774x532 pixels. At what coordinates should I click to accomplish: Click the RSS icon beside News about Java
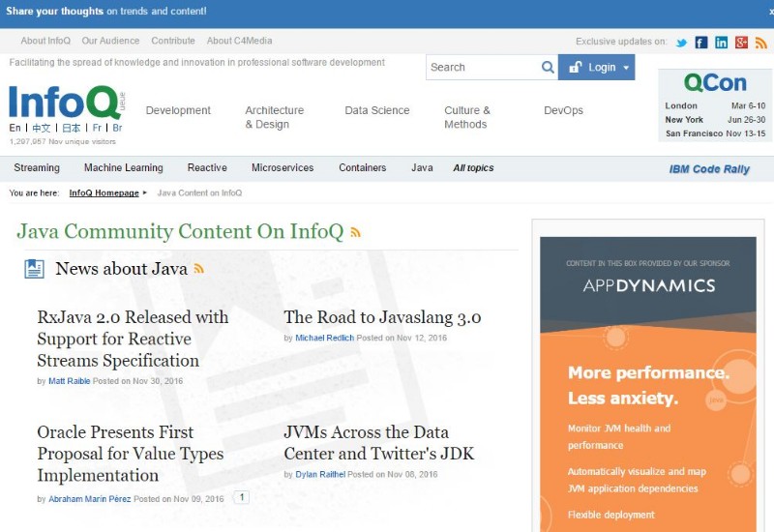tap(199, 269)
